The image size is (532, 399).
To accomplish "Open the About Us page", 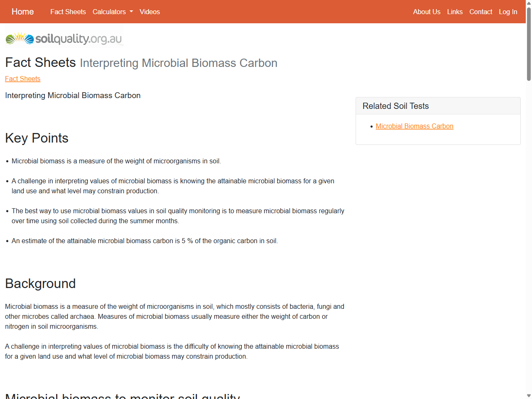I will (426, 12).
